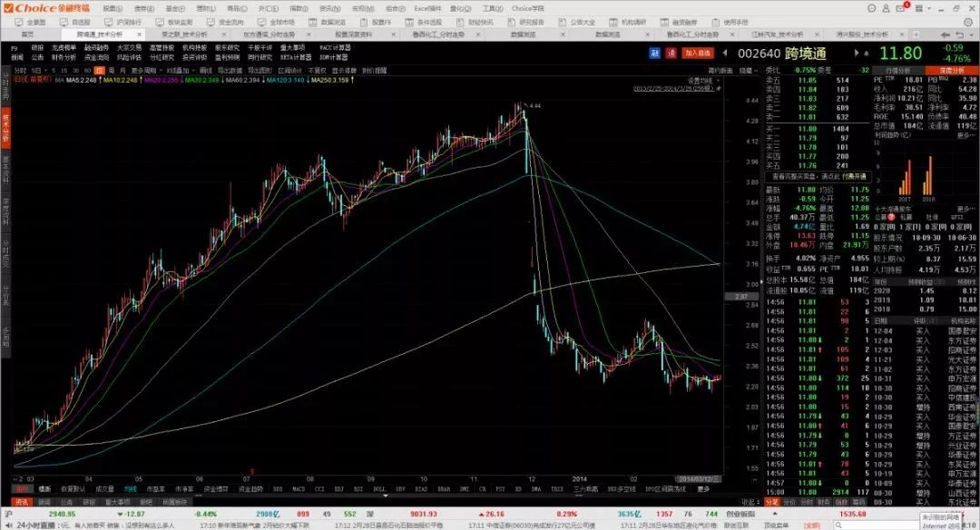Open the 5日 period dropdown arrow
The image size is (980, 530).
[x=46, y=71]
